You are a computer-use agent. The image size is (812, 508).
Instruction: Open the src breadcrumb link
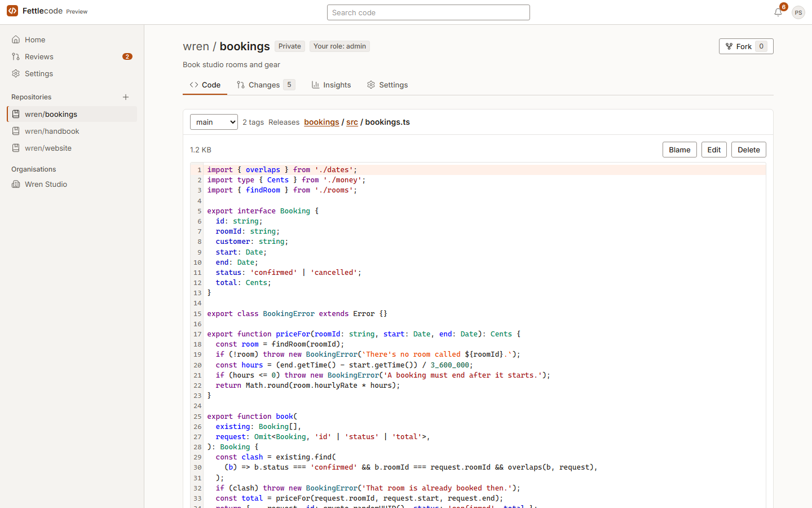[x=352, y=122]
